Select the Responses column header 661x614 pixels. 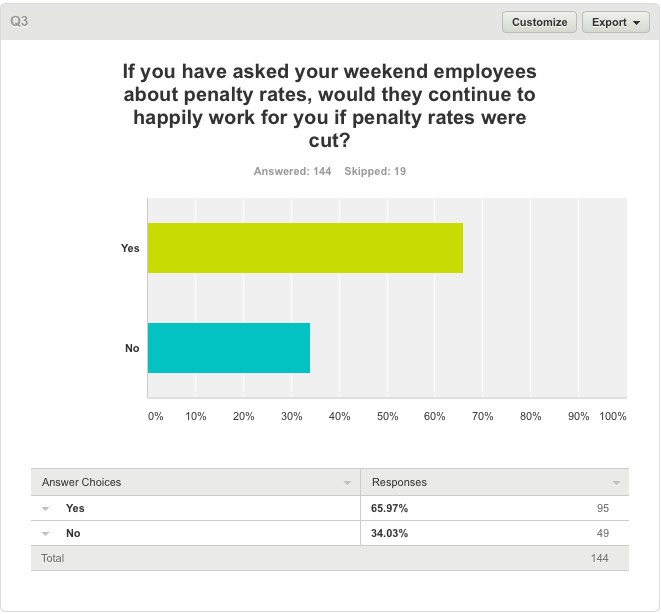click(x=399, y=482)
